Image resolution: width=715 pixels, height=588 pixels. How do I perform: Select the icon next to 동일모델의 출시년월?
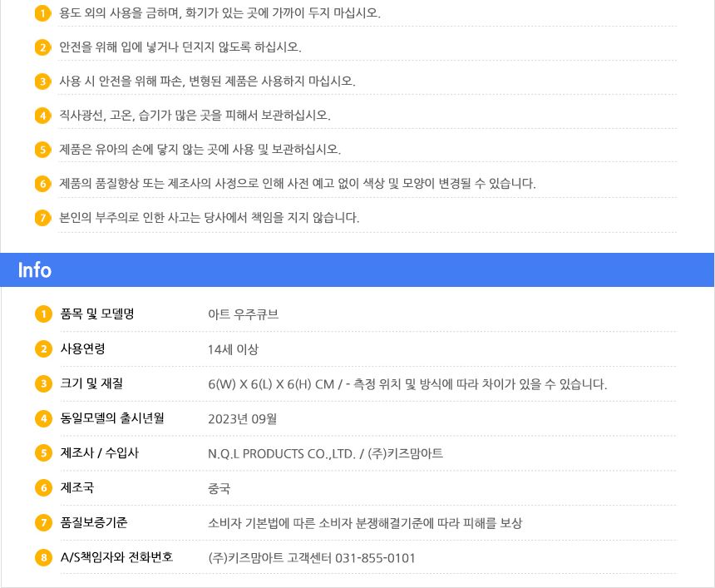[x=42, y=418]
